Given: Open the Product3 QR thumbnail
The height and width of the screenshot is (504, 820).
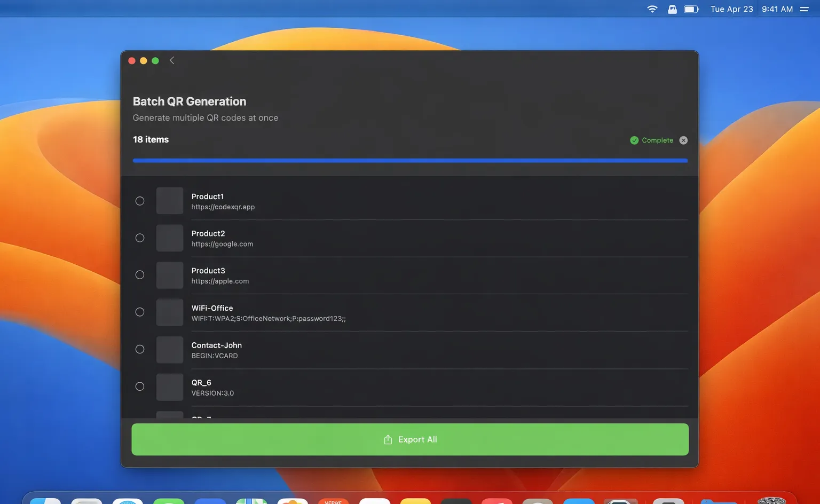Looking at the screenshot, I should (x=170, y=275).
